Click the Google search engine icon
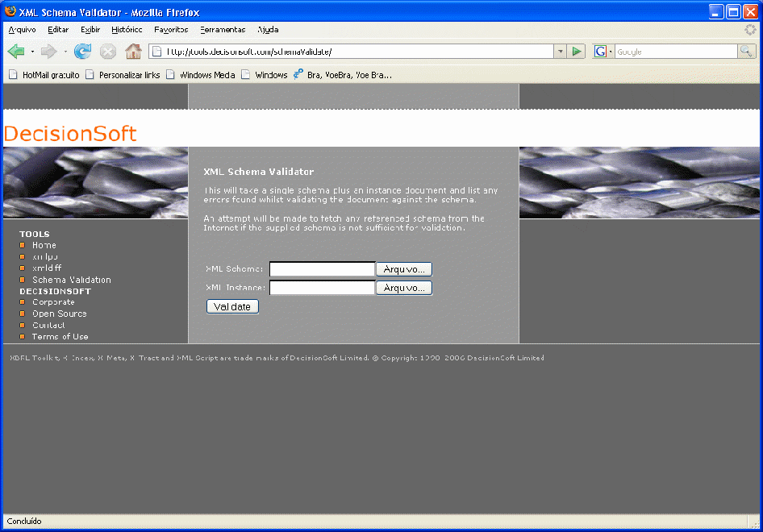The image size is (763, 532). 600,51
